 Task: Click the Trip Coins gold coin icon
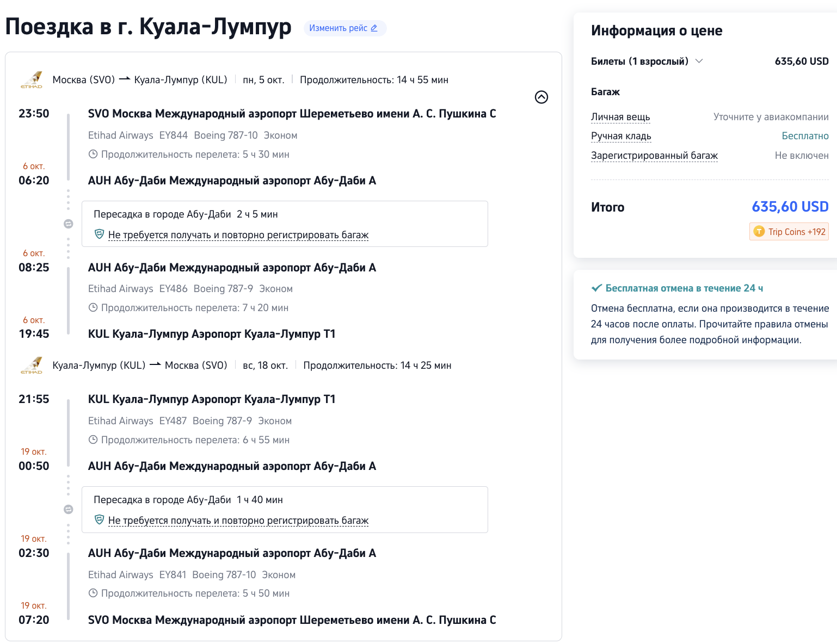pyautogui.click(x=759, y=232)
